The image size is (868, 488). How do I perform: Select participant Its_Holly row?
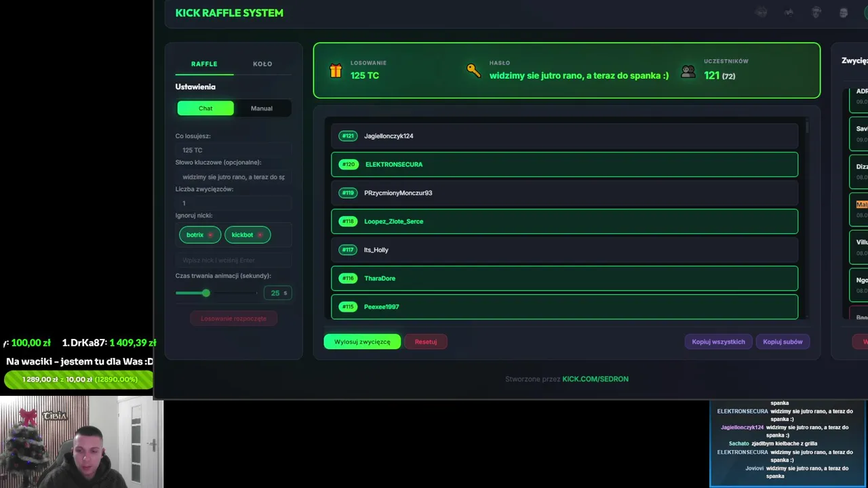[x=564, y=250]
